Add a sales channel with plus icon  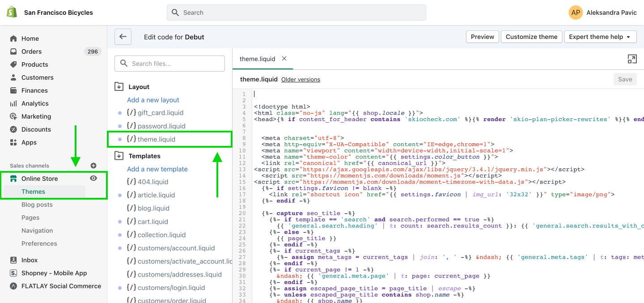coord(93,166)
